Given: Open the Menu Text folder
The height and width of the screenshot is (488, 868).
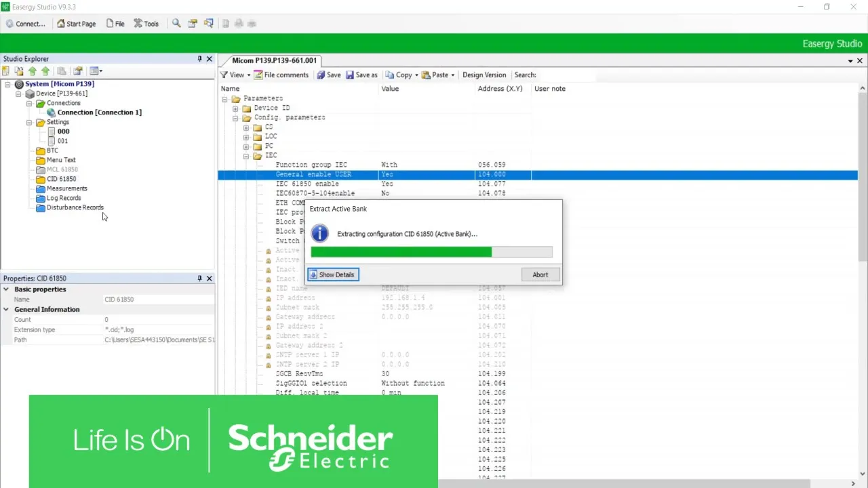Looking at the screenshot, I should 61,160.
